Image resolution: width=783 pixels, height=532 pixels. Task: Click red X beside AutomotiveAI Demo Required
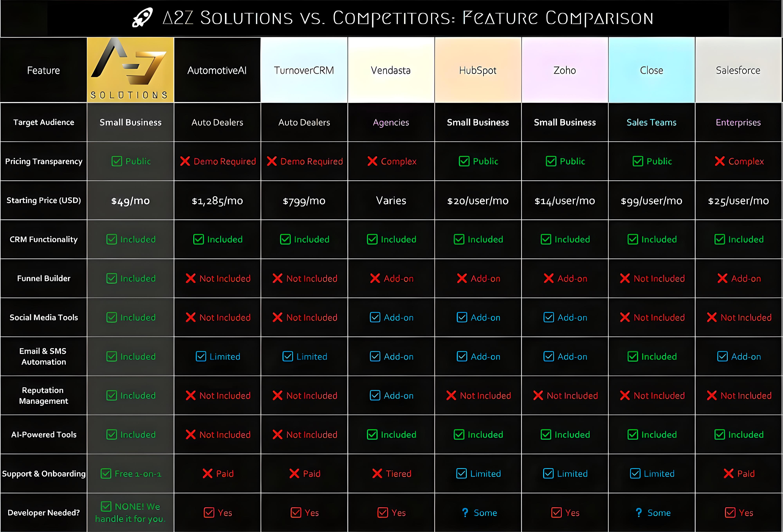click(185, 161)
